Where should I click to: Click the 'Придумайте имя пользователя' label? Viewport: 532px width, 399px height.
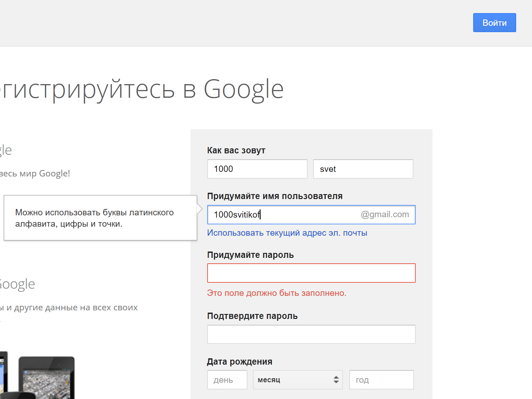click(275, 196)
